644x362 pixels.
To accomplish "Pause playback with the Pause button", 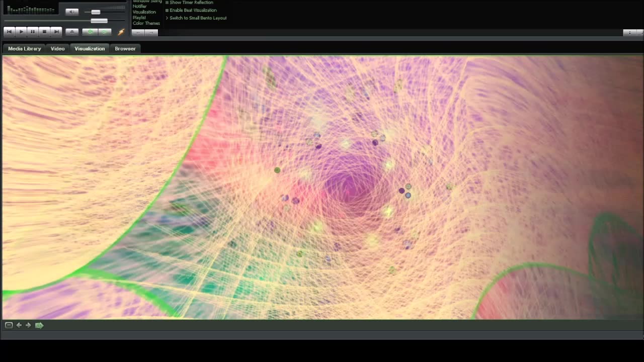I will click(x=33, y=32).
